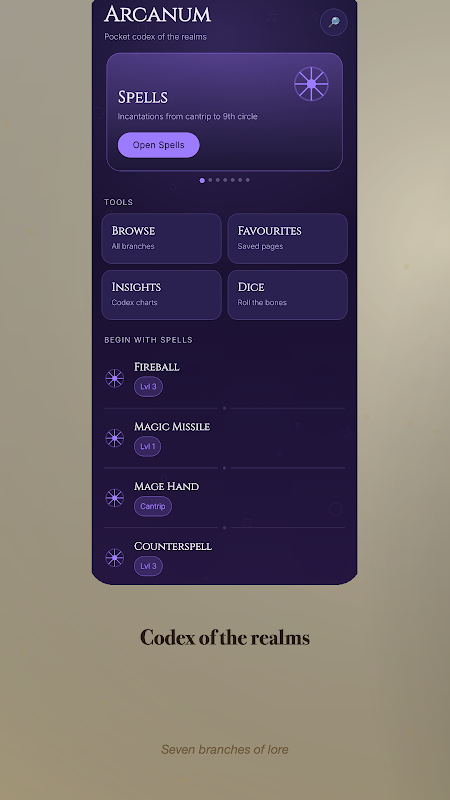
Task: Click the spell wheel icon on Spells card
Action: (x=311, y=84)
